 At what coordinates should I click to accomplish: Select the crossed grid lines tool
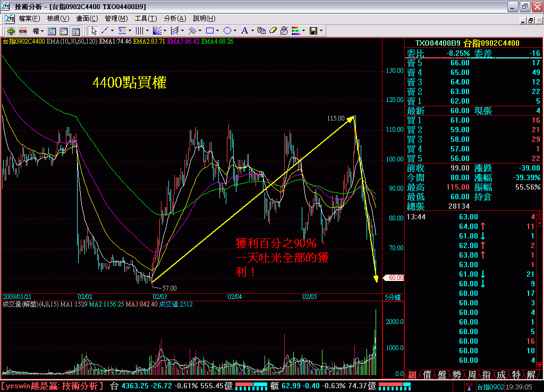pos(192,31)
